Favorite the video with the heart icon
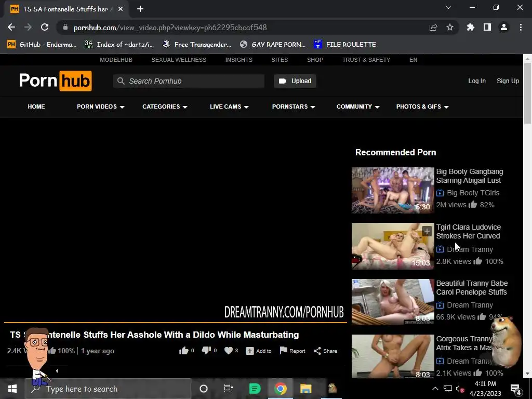The image size is (532, 399). [x=229, y=351]
